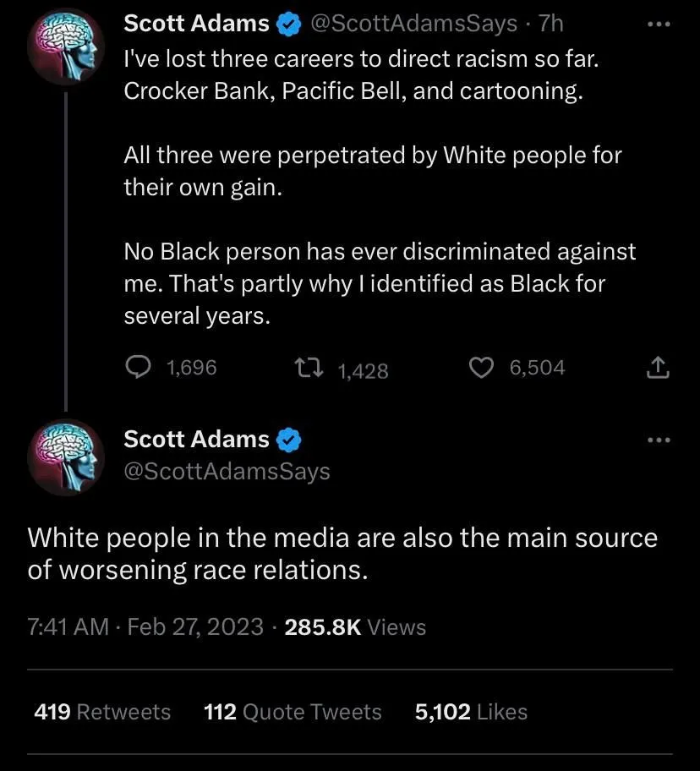This screenshot has width=700, height=771.
Task: View the 5,102 Likes list
Action: pos(471,712)
